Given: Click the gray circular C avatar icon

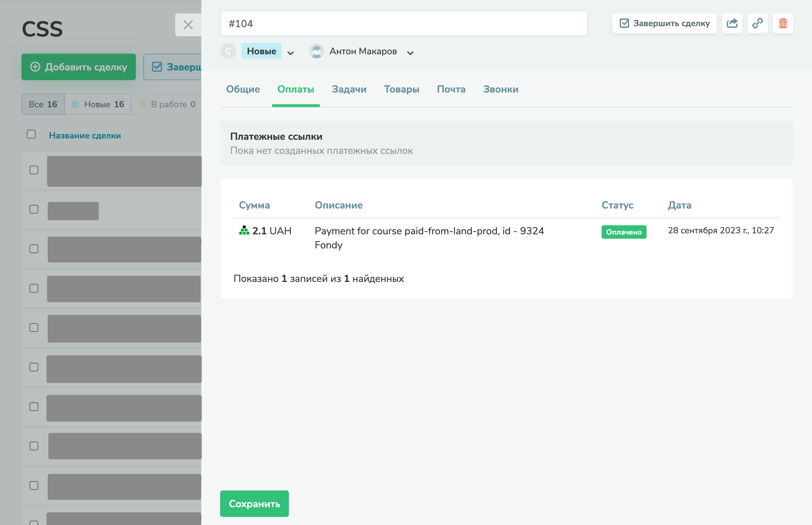Looking at the screenshot, I should tap(228, 51).
